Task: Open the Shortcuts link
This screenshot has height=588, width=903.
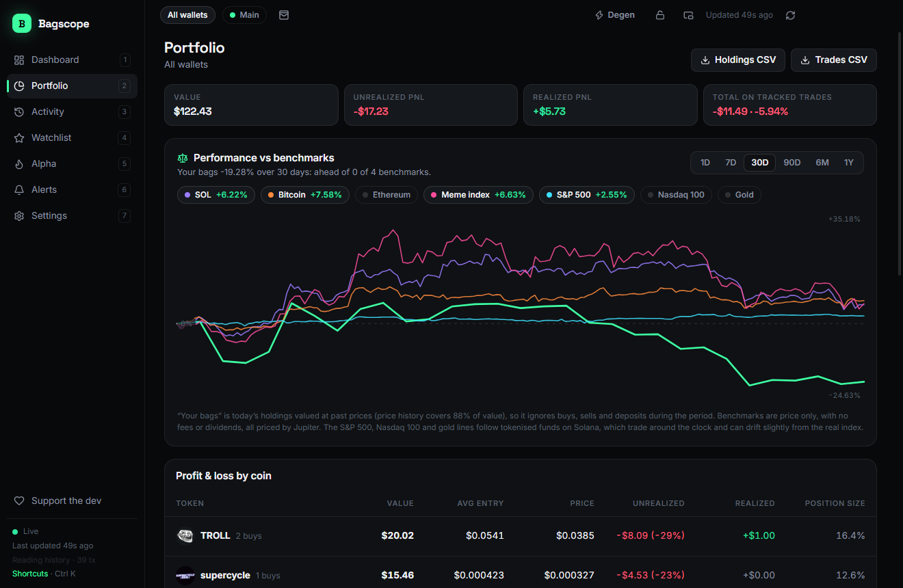Action: click(x=30, y=574)
